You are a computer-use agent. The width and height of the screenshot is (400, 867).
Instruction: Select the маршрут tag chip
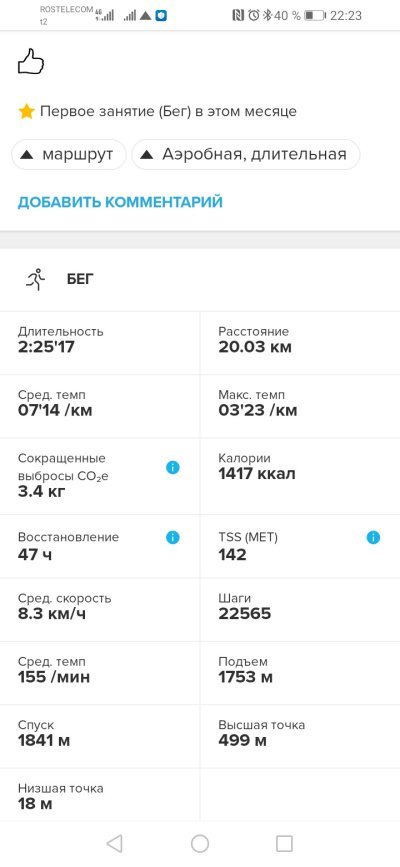point(69,154)
